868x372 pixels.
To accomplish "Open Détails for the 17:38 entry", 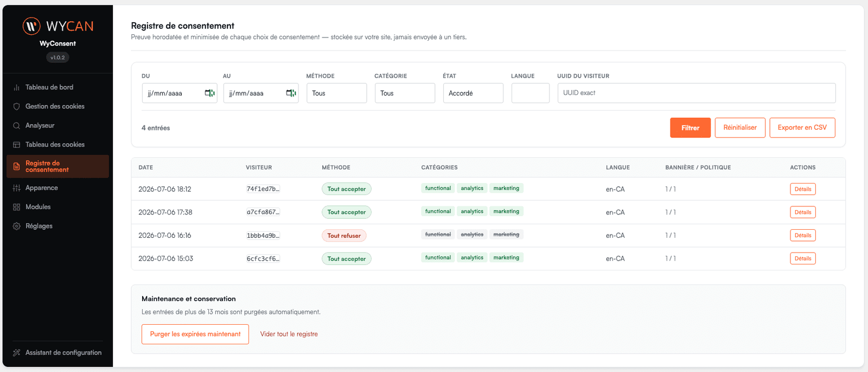I will tap(803, 212).
